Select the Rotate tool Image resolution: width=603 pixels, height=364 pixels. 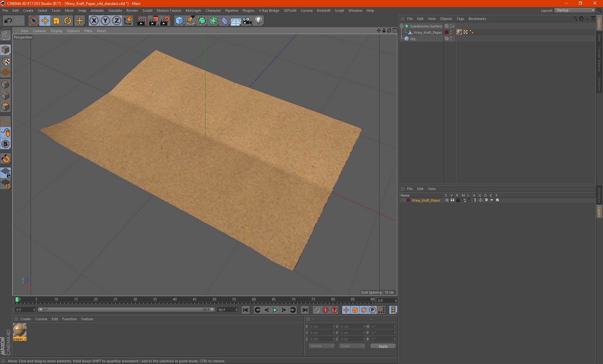[68, 21]
